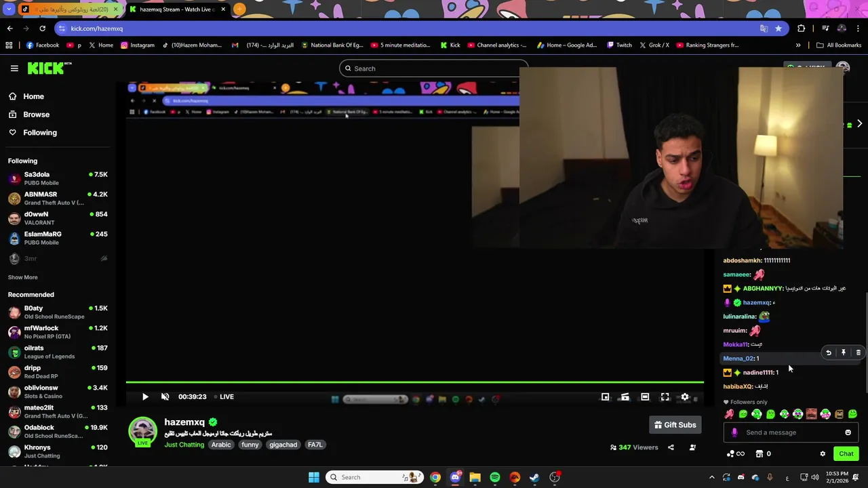
Task: Open a new browser tab
Action: pos(239,9)
